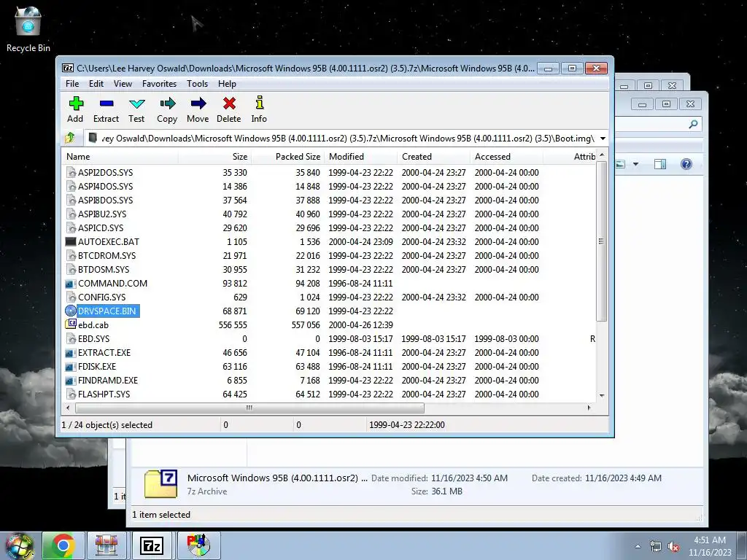Image resolution: width=747 pixels, height=560 pixels.
Task: Click the taskbar disc burner icon
Action: pyautogui.click(x=198, y=545)
